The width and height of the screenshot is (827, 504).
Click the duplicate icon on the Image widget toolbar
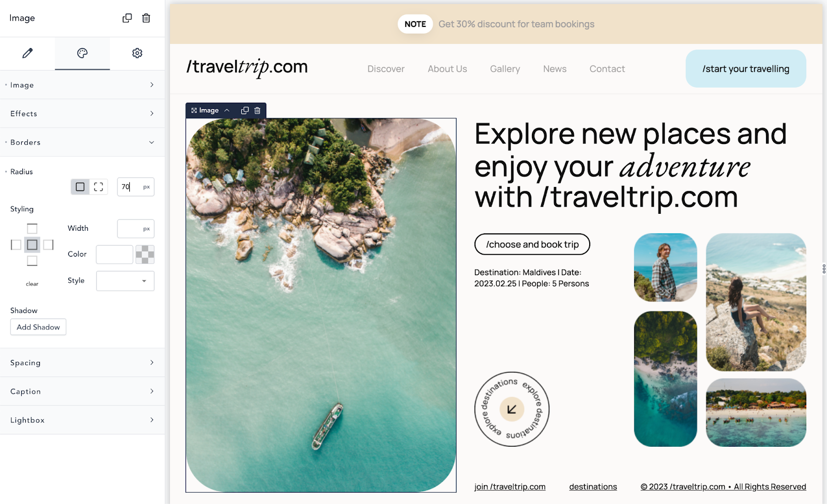(245, 111)
